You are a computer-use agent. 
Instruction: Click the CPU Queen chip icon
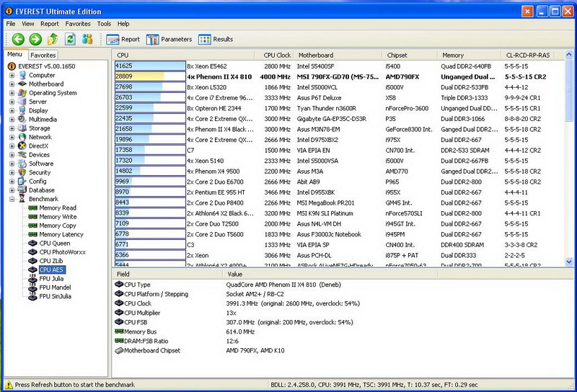click(x=32, y=243)
